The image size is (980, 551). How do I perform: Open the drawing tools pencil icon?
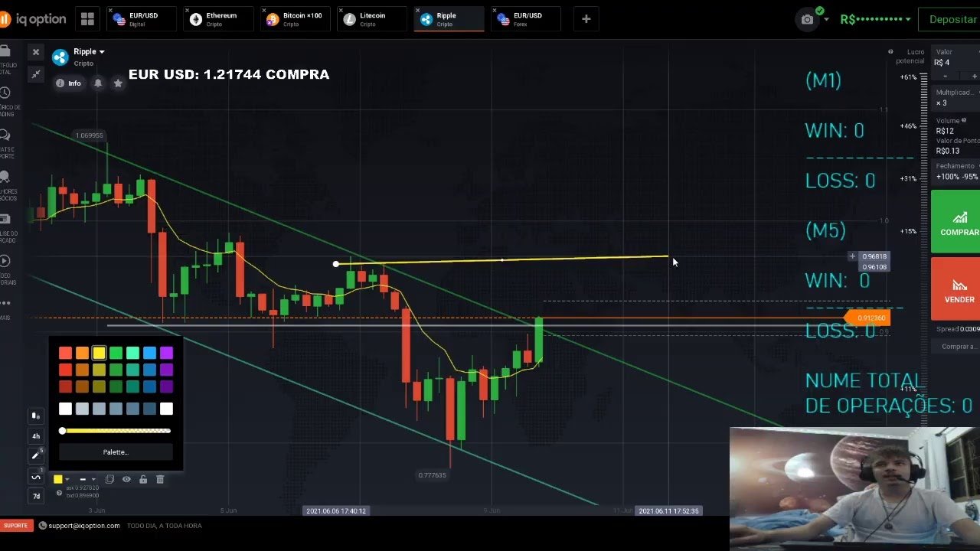click(35, 455)
